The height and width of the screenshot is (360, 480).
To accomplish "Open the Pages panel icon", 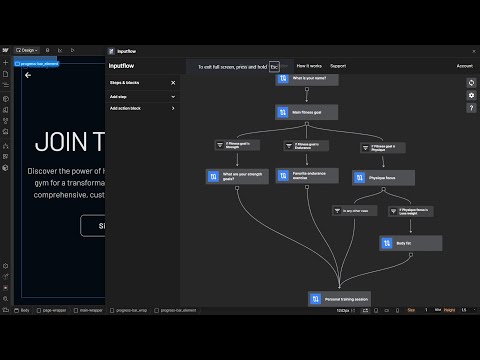I will tap(5, 74).
